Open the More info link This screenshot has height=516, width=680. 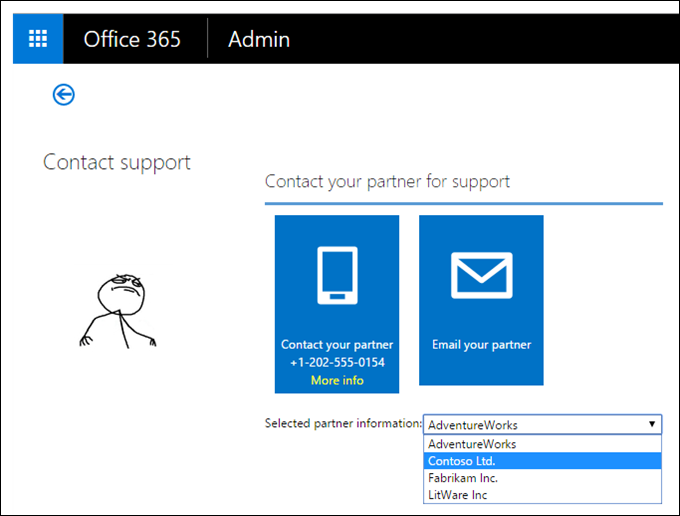337,380
